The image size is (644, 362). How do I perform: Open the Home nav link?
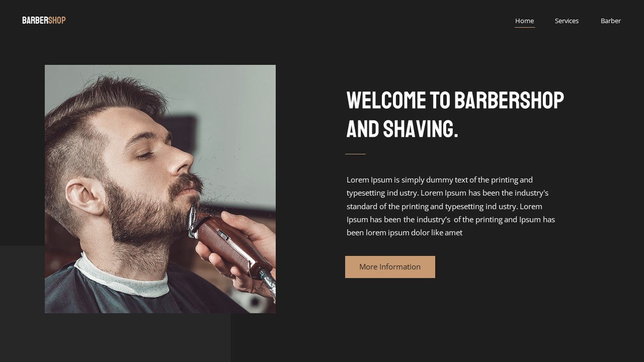[x=524, y=21]
